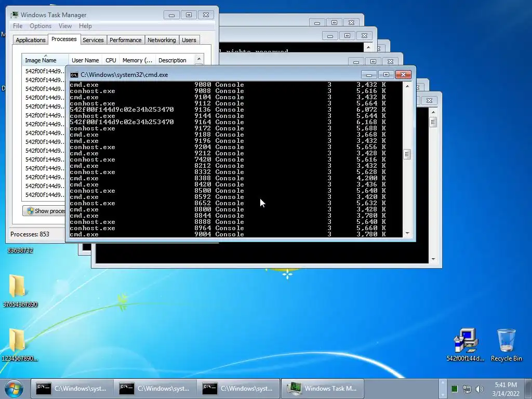Click the scroll up arrow of the second-rearmost cmd window

368,47
